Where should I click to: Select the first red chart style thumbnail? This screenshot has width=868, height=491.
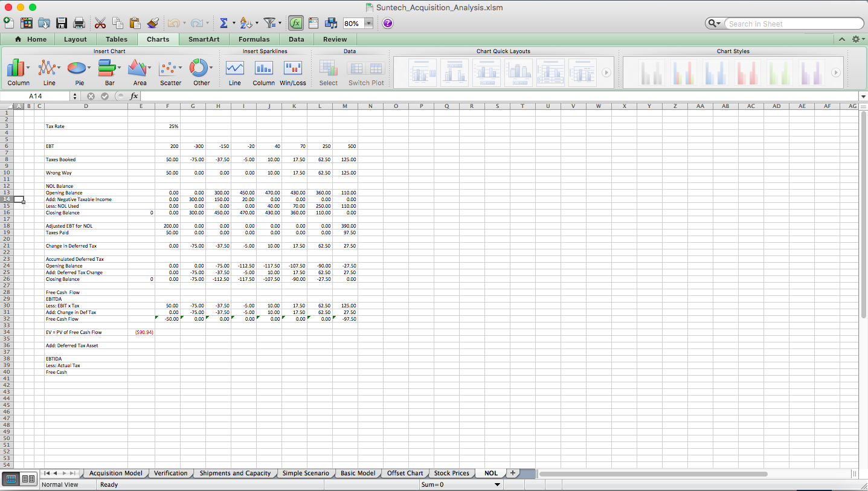tap(749, 72)
